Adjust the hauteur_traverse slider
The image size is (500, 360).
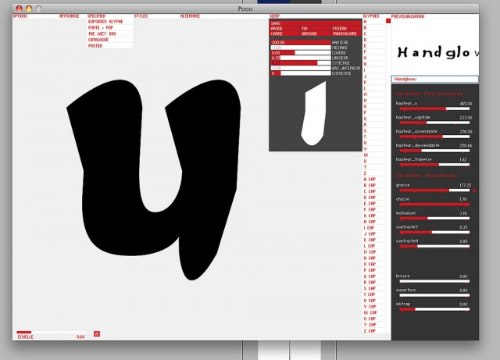coord(434,165)
